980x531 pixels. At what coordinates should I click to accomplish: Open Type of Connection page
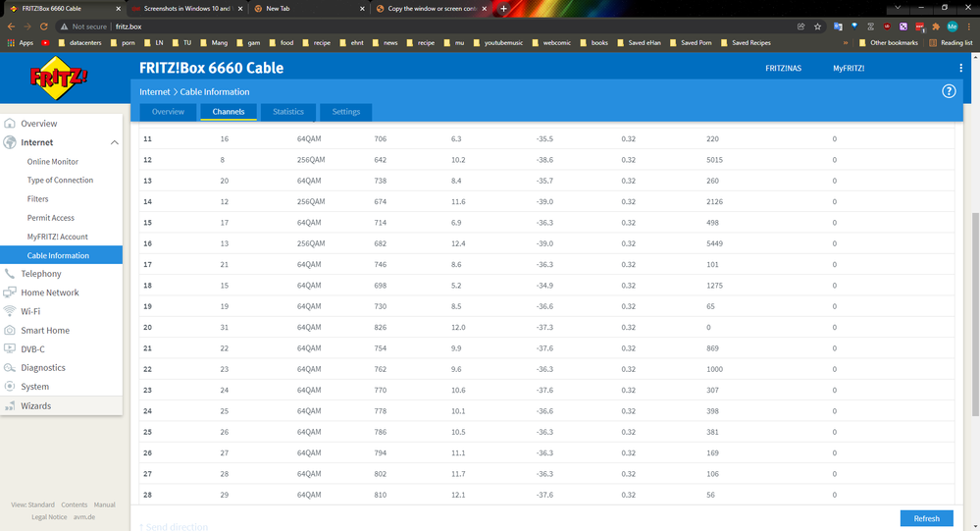61,181
